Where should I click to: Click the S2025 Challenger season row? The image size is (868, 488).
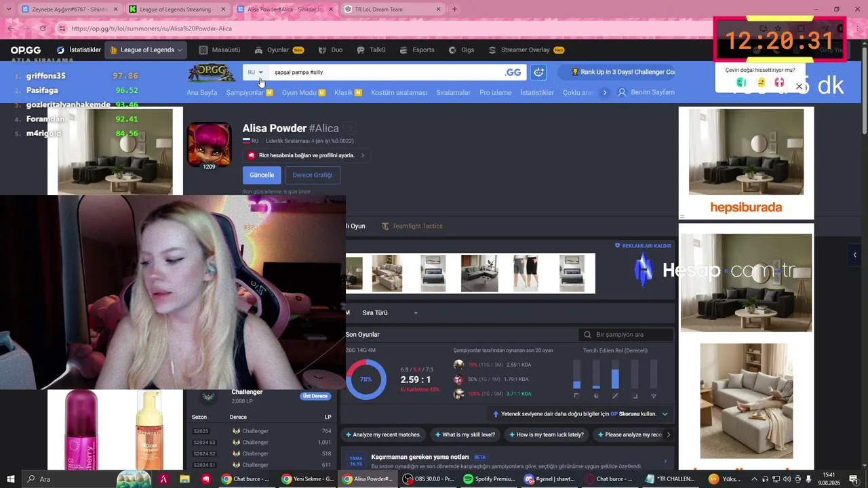[x=262, y=431]
